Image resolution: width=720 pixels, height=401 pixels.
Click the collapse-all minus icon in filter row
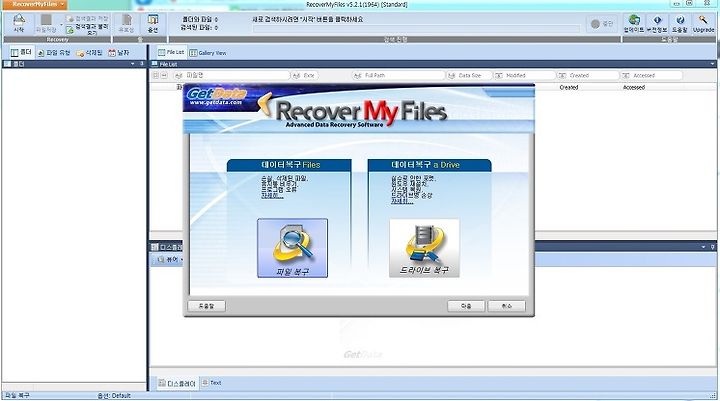coord(164,75)
